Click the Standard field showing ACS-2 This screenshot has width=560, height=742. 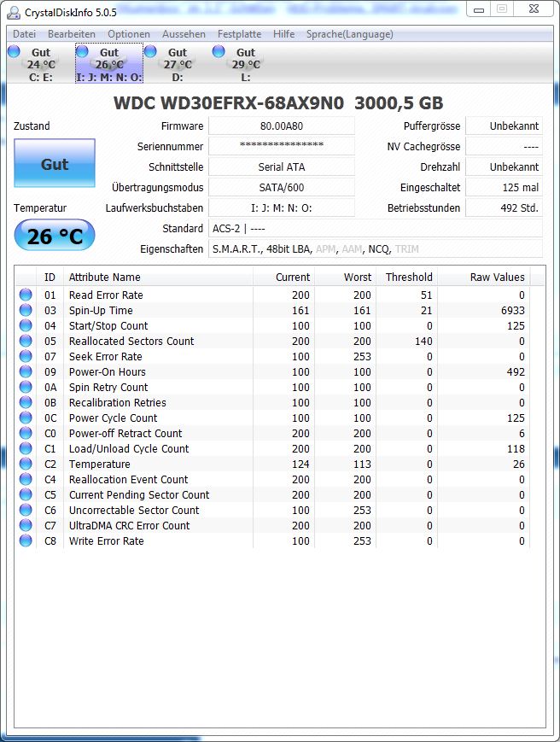[x=376, y=228]
